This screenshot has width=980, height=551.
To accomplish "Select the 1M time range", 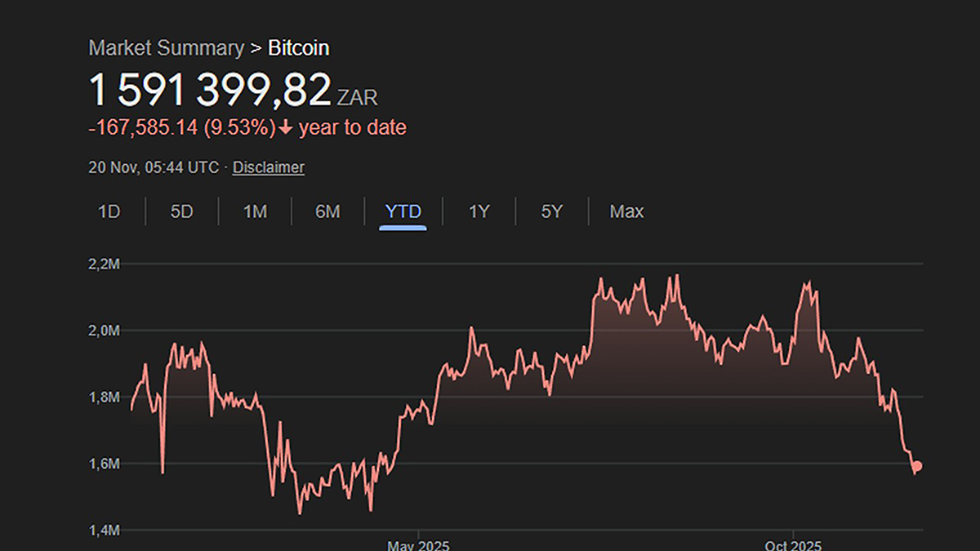I will [x=254, y=211].
